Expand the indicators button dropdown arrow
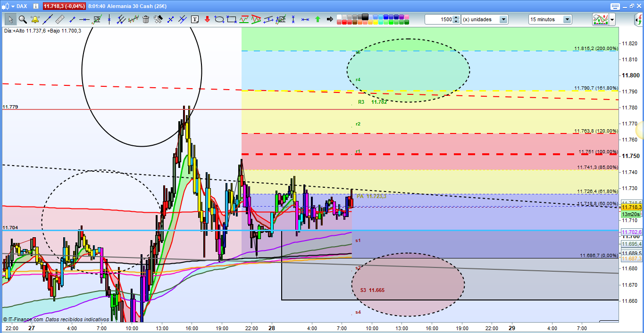 [612, 19]
